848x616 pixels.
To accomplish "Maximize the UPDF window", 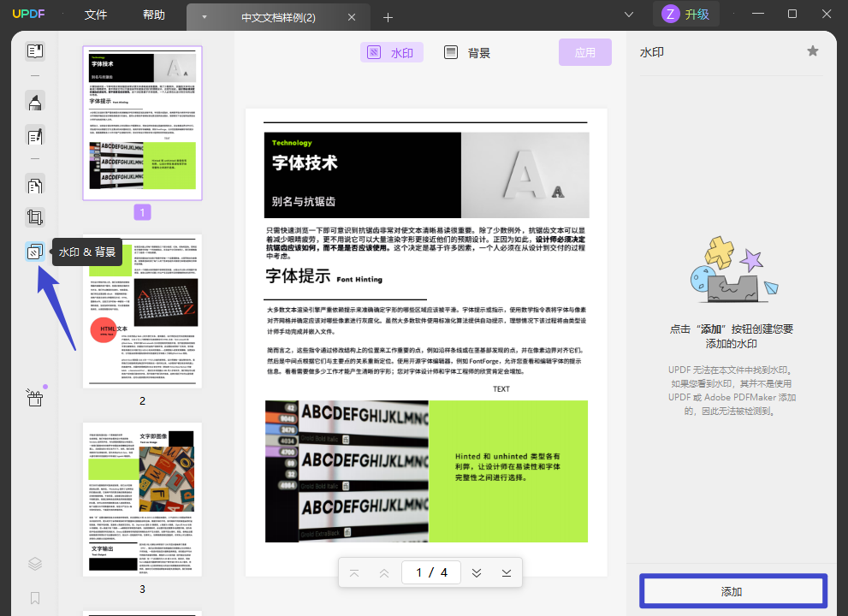I will click(792, 14).
